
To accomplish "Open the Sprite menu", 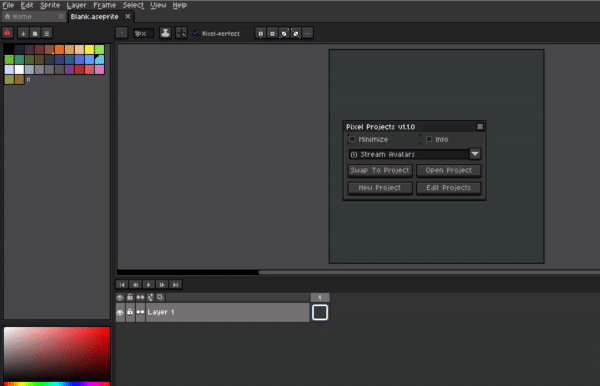I will [x=50, y=5].
